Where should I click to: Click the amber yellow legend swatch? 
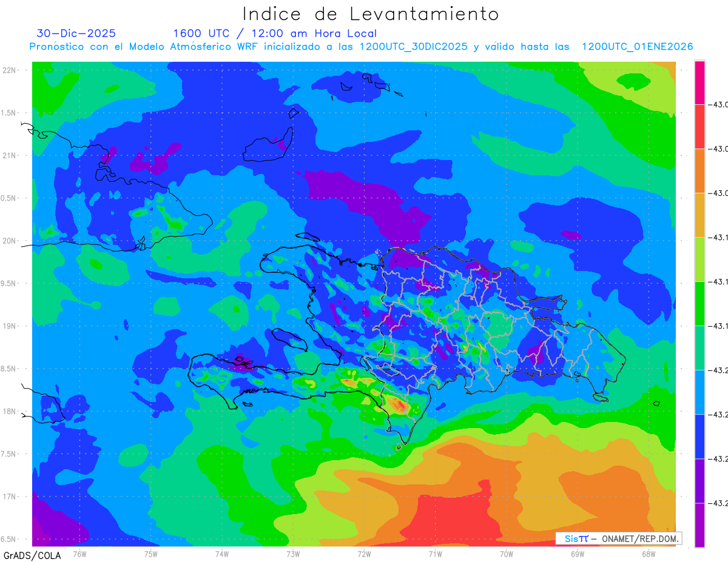699,215
